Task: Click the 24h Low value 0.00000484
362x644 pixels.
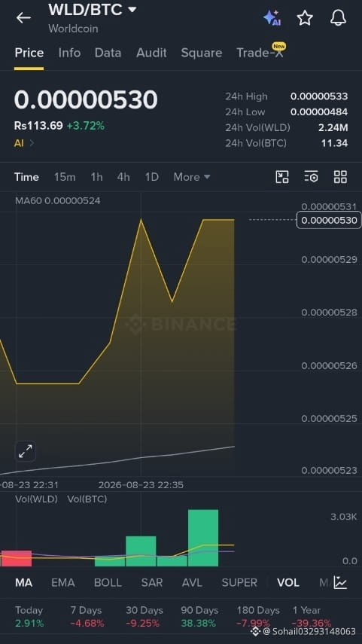Action: point(319,111)
